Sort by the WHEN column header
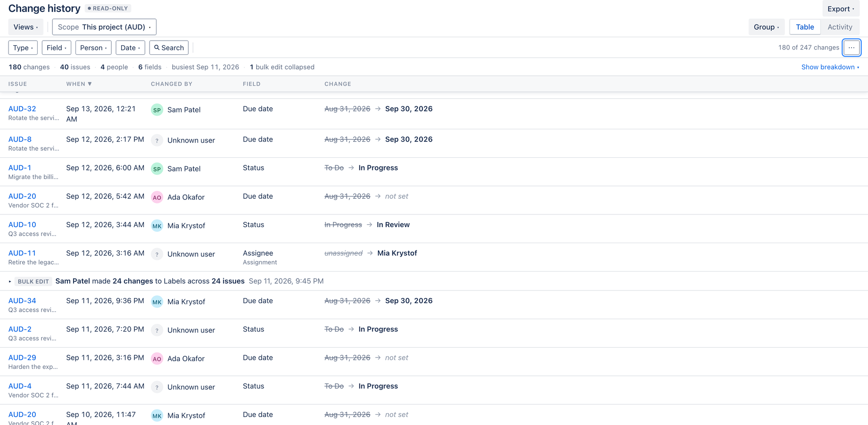Screen dimensions: 868x425 [79, 84]
